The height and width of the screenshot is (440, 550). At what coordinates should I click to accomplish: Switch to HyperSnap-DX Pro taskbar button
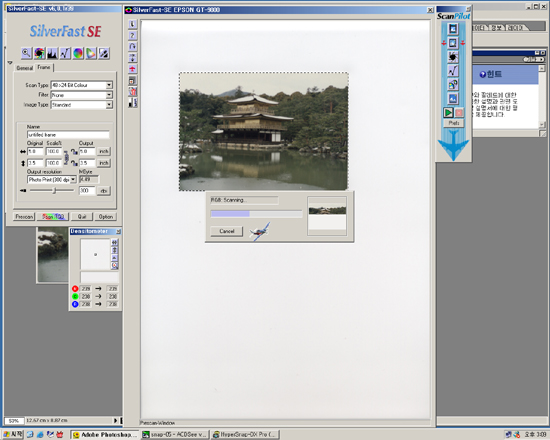246,434
